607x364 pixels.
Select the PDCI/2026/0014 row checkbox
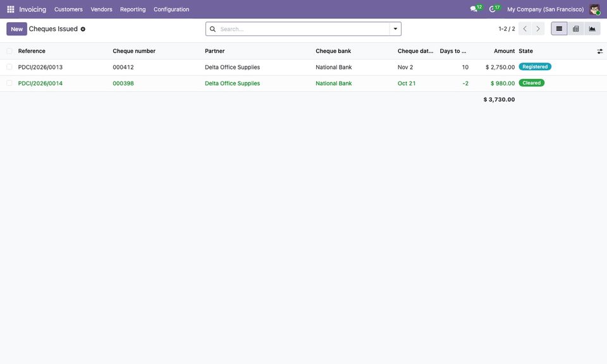click(x=9, y=83)
